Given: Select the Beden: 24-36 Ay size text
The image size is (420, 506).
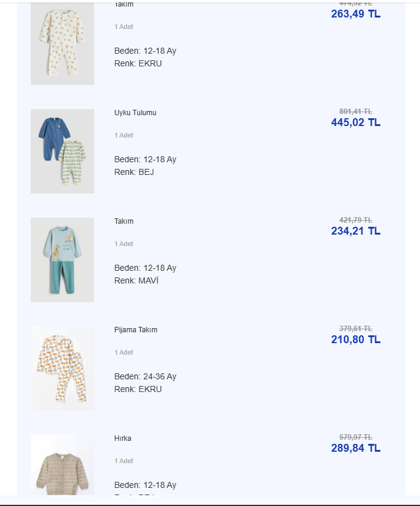Looking at the screenshot, I should [x=145, y=376].
